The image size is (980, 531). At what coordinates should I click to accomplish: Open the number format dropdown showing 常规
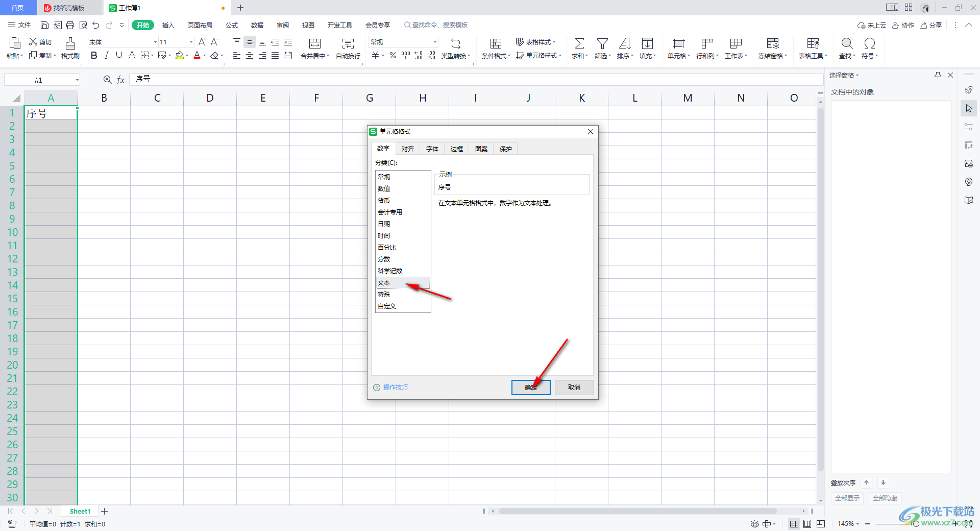point(435,42)
